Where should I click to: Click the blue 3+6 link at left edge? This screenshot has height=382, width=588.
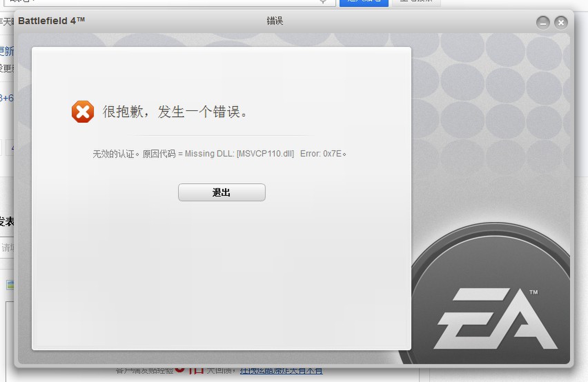(x=7, y=98)
